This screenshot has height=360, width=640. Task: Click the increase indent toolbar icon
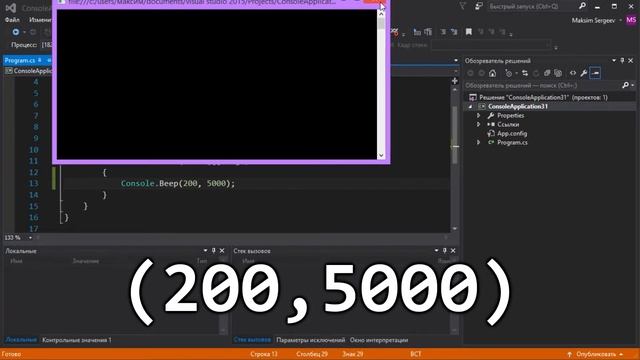(x=428, y=32)
